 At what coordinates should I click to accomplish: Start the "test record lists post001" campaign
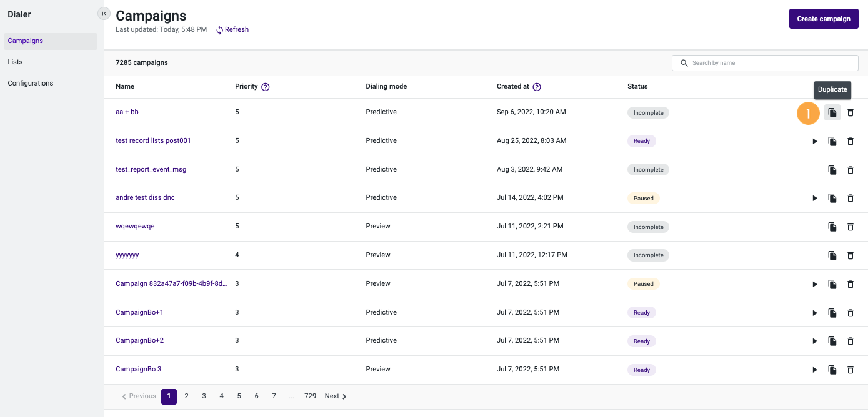[x=815, y=141]
